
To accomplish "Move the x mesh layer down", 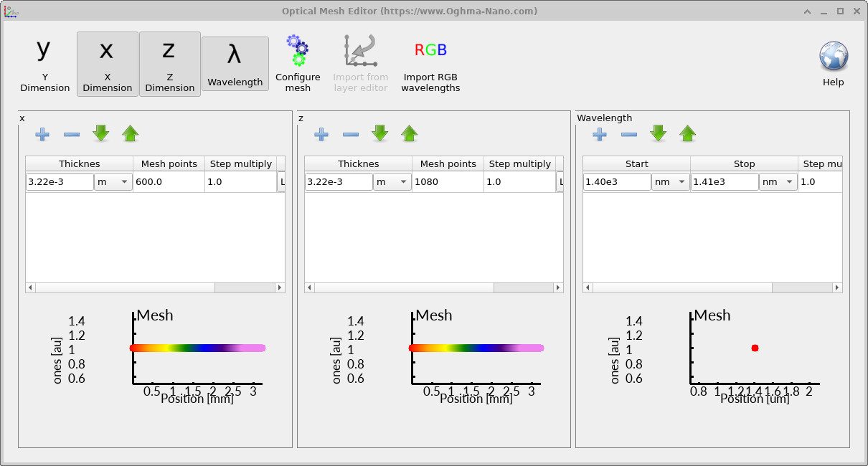I will (100, 133).
